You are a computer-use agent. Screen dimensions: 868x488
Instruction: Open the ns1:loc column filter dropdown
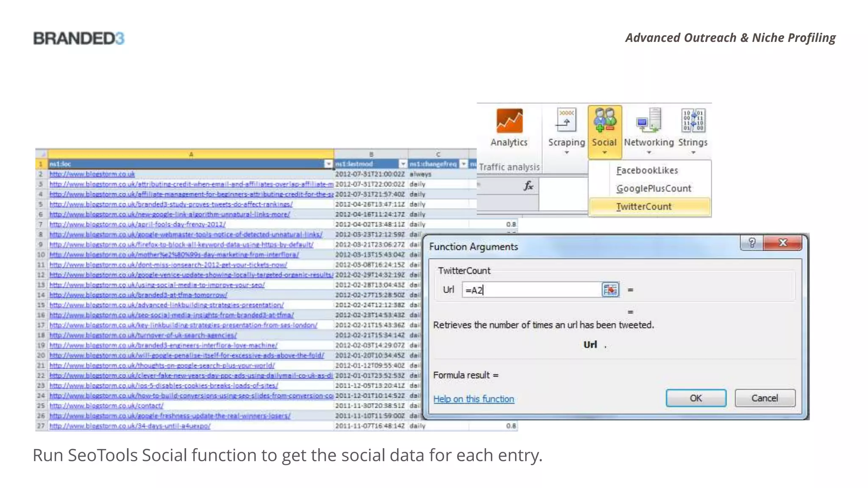328,164
